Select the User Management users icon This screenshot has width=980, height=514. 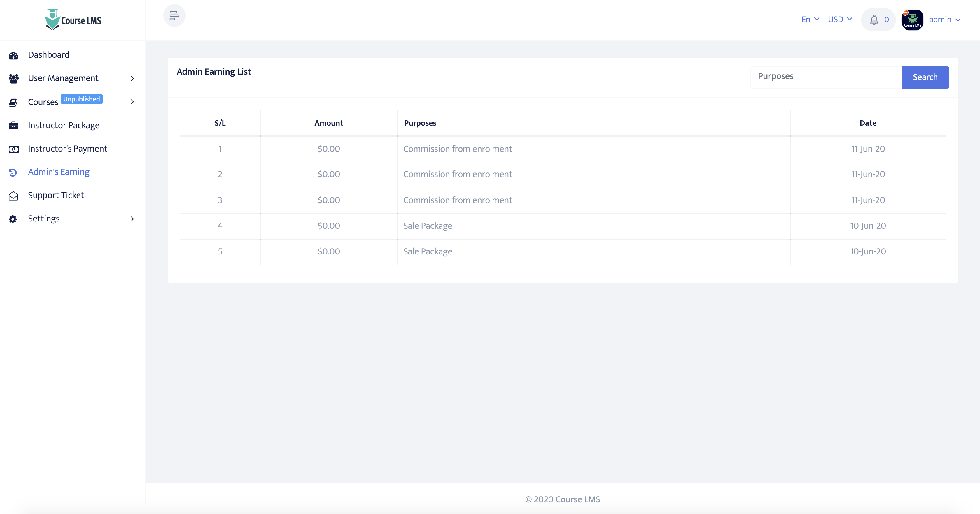pyautogui.click(x=13, y=79)
